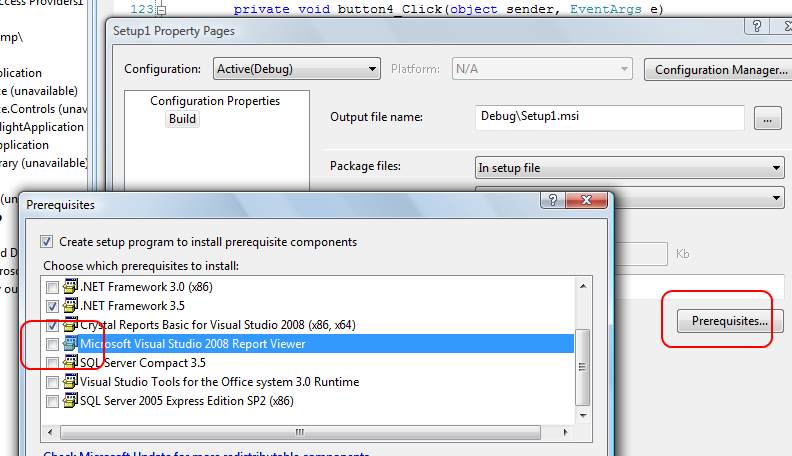Click the prerequisites list scroll up arrow
The image size is (792, 456).
pyautogui.click(x=583, y=286)
